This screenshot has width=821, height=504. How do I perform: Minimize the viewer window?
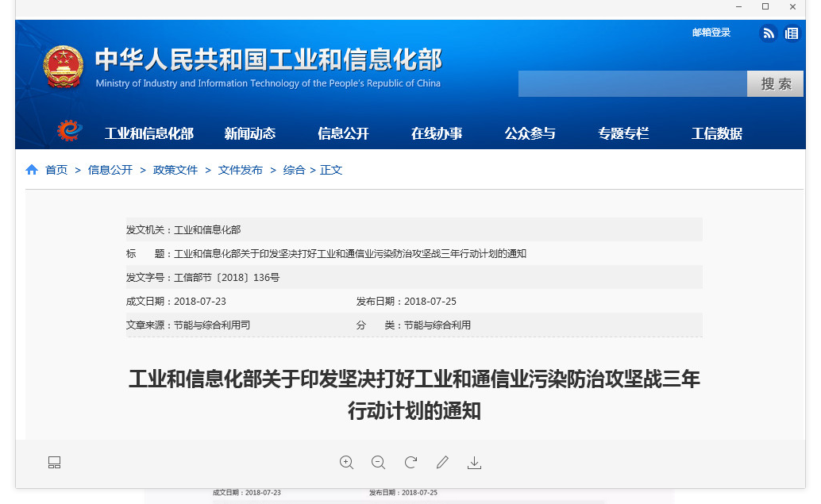click(x=738, y=7)
